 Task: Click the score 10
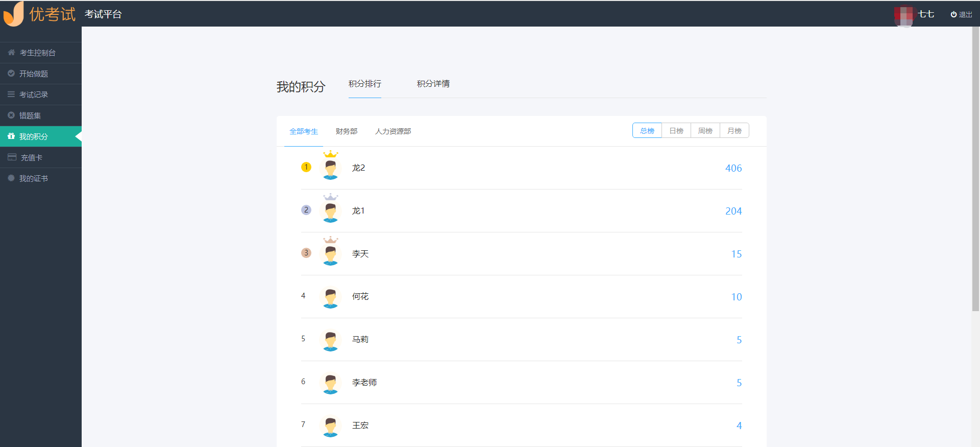point(737,297)
